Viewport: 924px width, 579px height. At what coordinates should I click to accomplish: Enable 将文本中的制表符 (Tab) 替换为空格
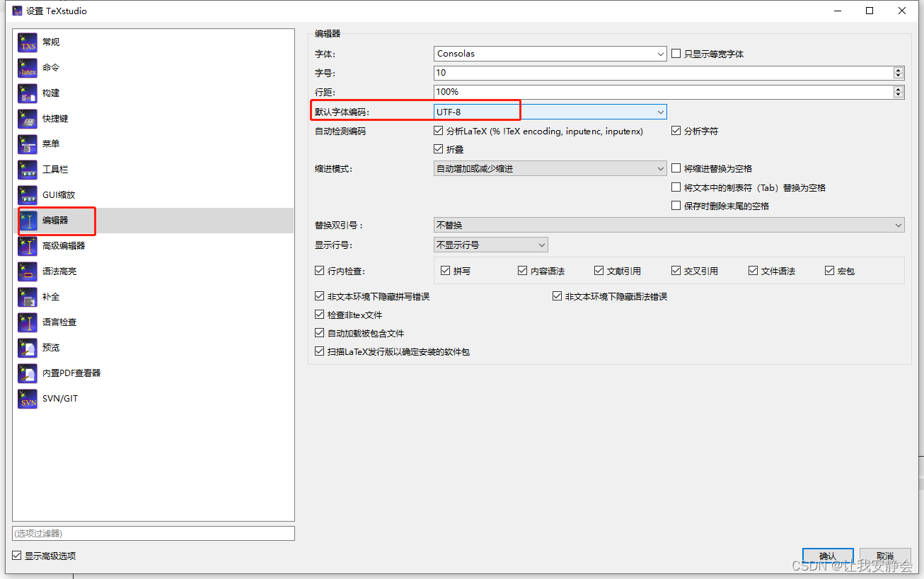pos(676,187)
